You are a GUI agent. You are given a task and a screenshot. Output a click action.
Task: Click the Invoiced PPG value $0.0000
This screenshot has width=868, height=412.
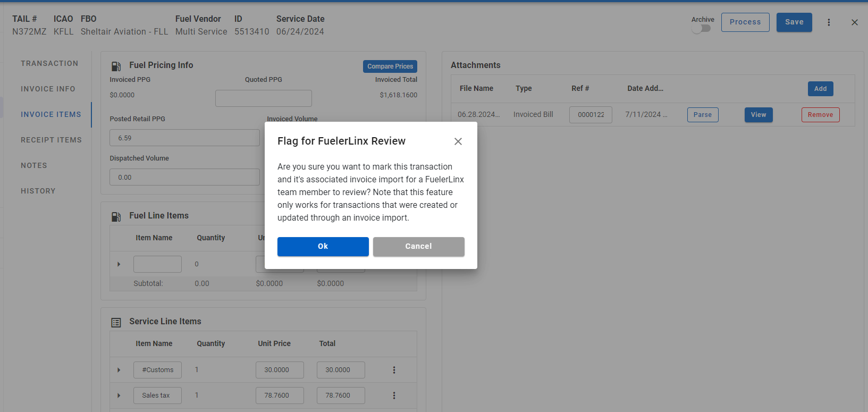click(x=122, y=95)
